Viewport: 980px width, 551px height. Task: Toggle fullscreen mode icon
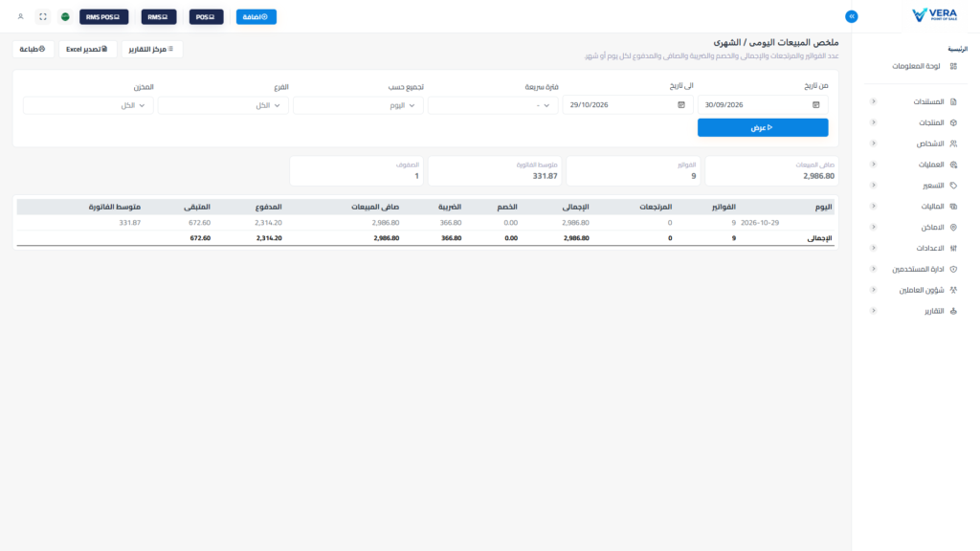pyautogui.click(x=43, y=17)
